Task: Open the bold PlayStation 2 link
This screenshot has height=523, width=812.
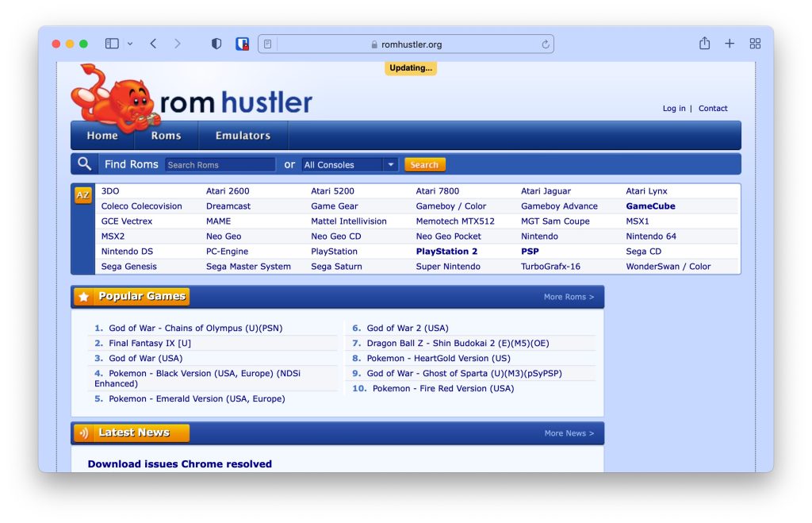Action: pos(447,251)
